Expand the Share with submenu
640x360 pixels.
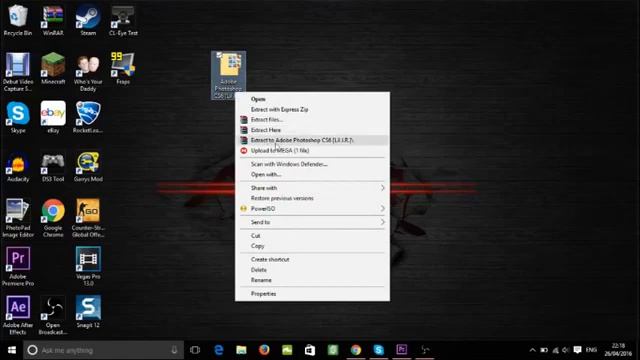click(x=312, y=188)
